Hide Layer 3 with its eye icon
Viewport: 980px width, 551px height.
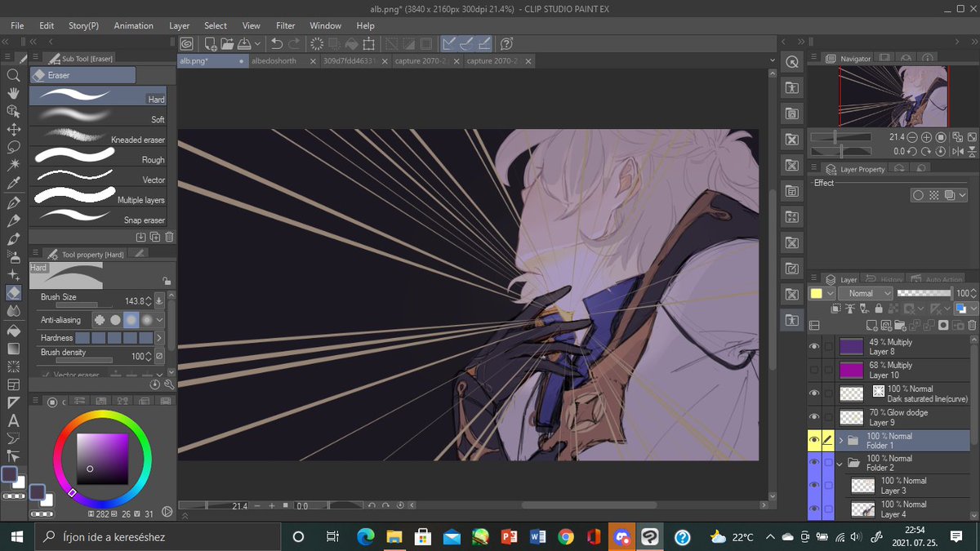[813, 486]
